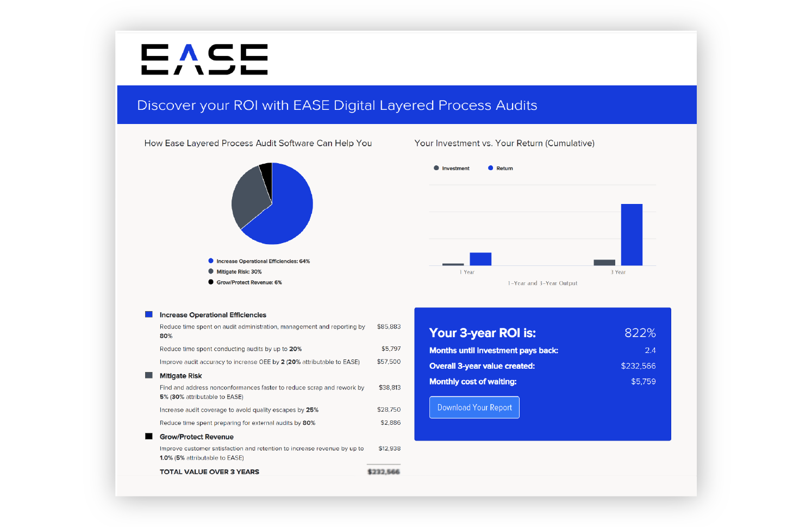Viewport: 812px width, 527px height.
Task: Collapse the Mitigate Risk section
Action: coord(180,375)
